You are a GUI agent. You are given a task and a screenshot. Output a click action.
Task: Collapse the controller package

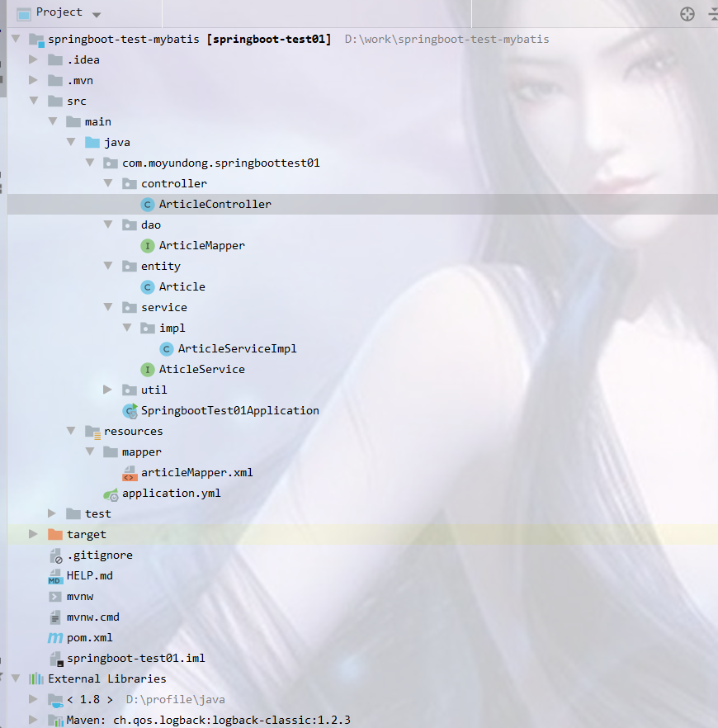[x=108, y=183]
